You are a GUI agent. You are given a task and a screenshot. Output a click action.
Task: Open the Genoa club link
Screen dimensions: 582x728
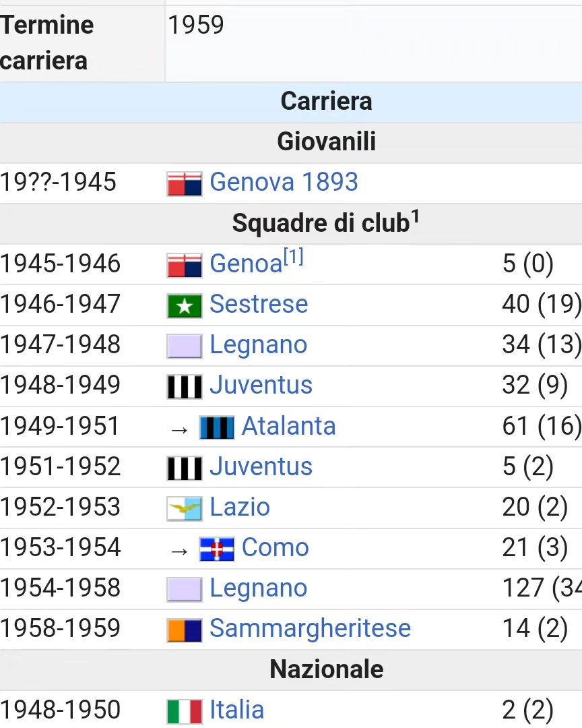[246, 264]
